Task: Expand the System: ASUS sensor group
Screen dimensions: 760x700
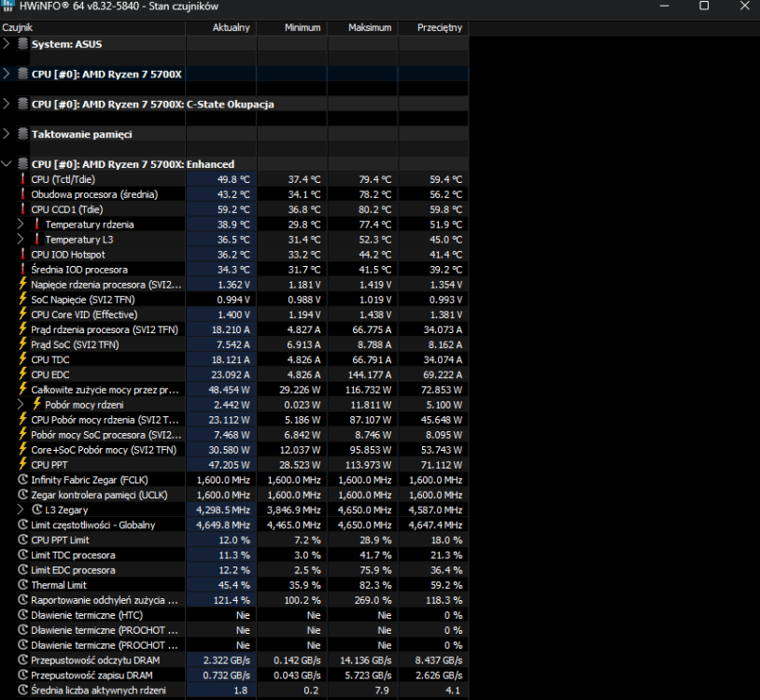Action: (7, 44)
